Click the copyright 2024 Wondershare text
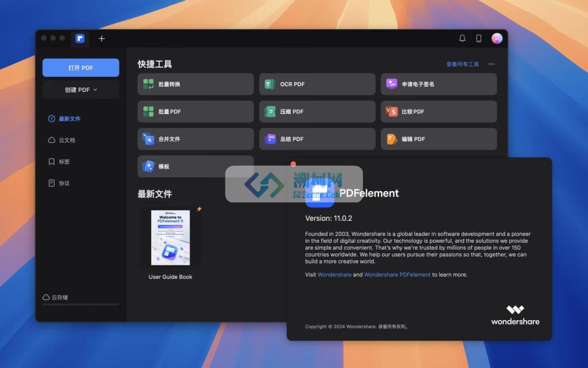This screenshot has height=368, width=588. click(357, 327)
